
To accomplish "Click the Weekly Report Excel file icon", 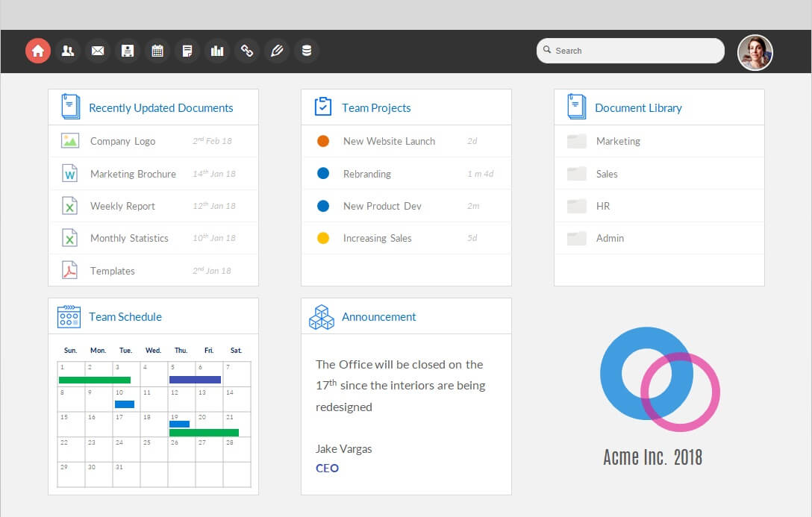I will pyautogui.click(x=70, y=206).
